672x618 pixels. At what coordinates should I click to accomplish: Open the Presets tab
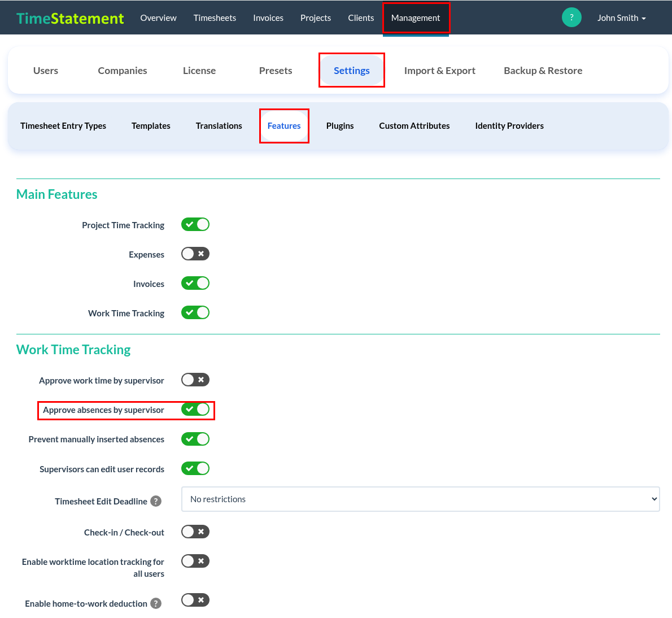click(x=276, y=71)
